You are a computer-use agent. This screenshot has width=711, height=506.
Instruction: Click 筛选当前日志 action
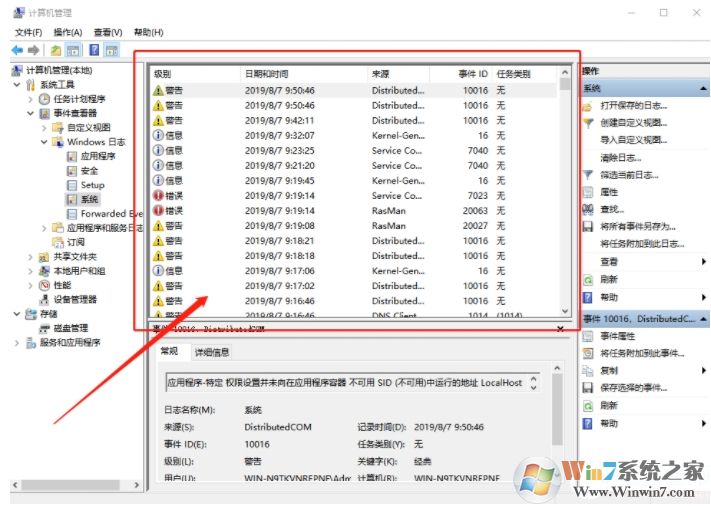629,175
